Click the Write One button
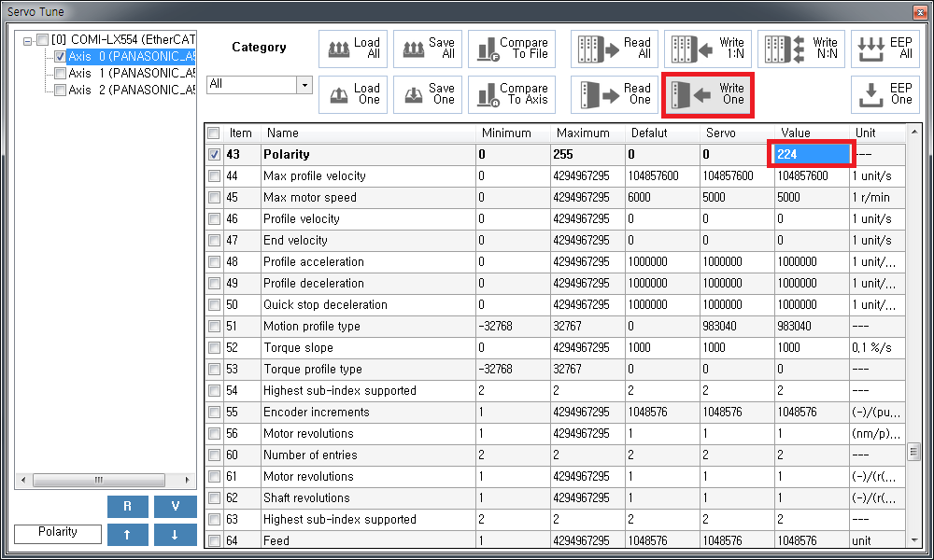The height and width of the screenshot is (560, 934). click(707, 93)
